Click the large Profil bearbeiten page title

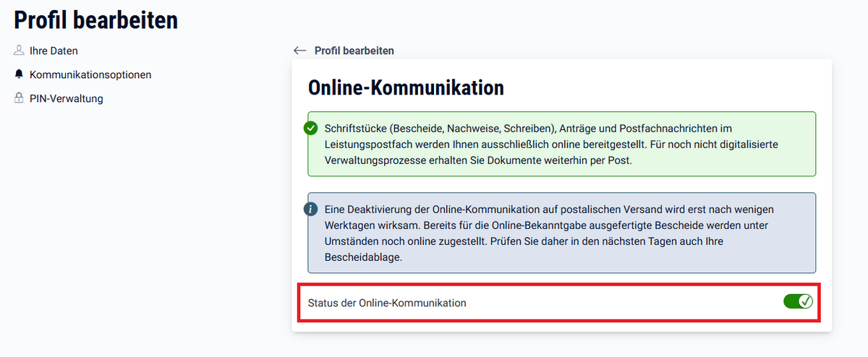(x=95, y=20)
